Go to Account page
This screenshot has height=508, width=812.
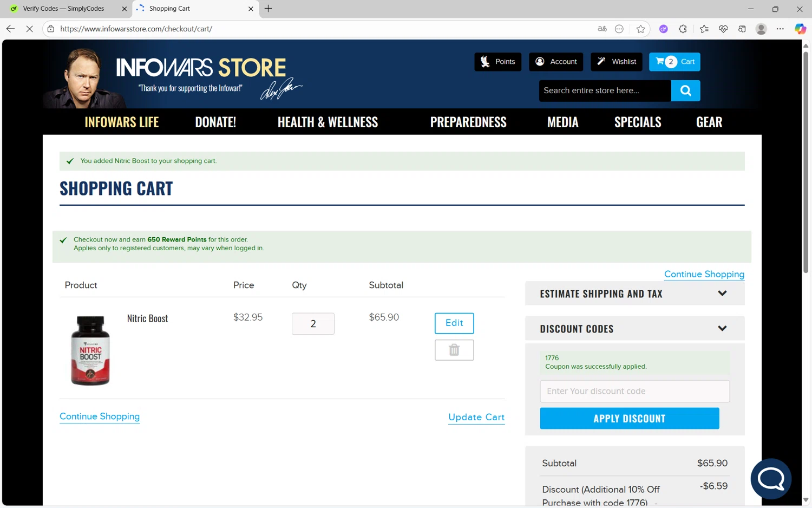click(x=556, y=62)
